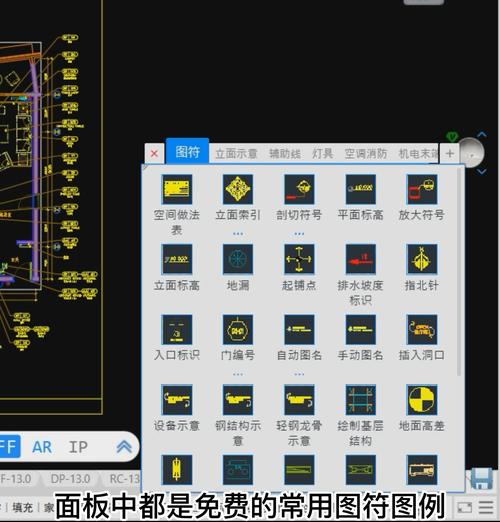Expand more options under 立面索引
Viewport: 500px width, 522px height.
point(238,234)
